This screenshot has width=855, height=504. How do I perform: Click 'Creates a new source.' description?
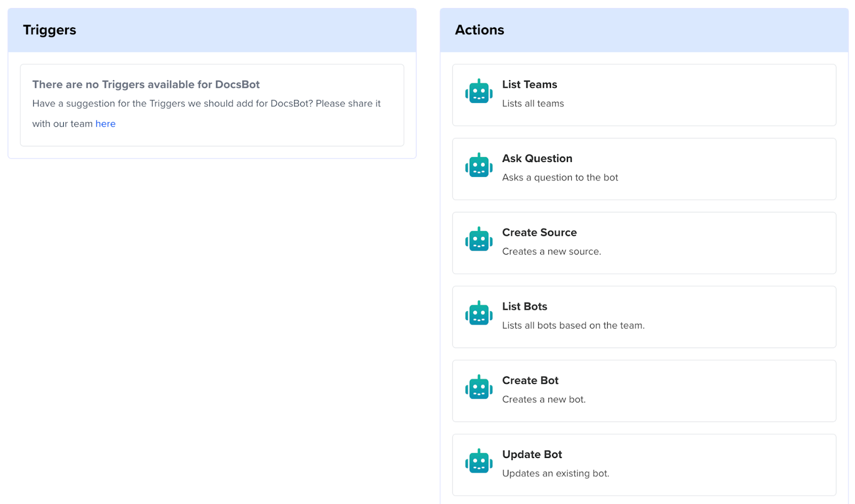[x=551, y=251]
